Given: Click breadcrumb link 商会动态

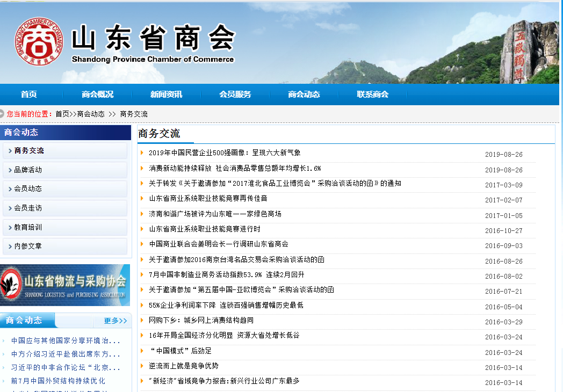Looking at the screenshot, I should point(91,114).
